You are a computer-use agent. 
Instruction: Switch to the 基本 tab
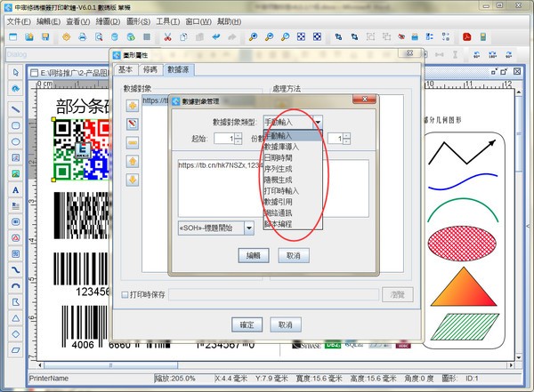tap(125, 69)
